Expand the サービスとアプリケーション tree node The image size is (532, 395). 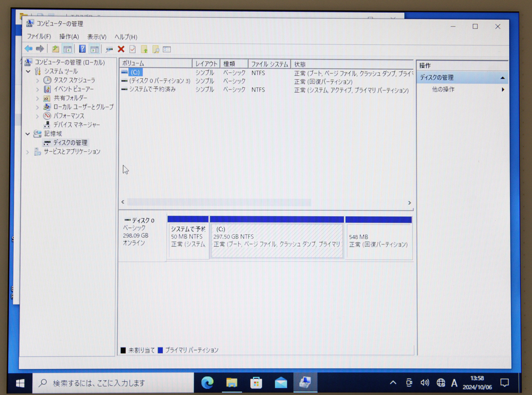point(28,152)
